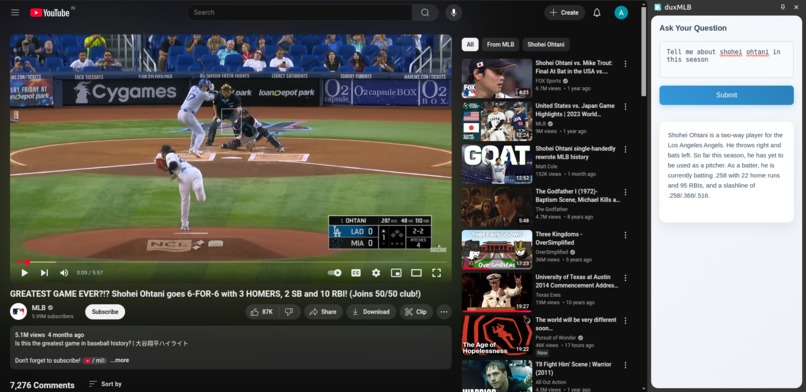
Task: Open The Godfather Baptism Scene video
Action: [x=578, y=196]
